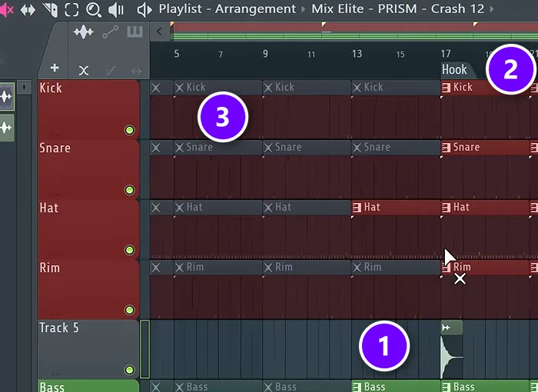Click the muted X icon on Rim clip bar 9
The image size is (538, 392).
[268, 267]
